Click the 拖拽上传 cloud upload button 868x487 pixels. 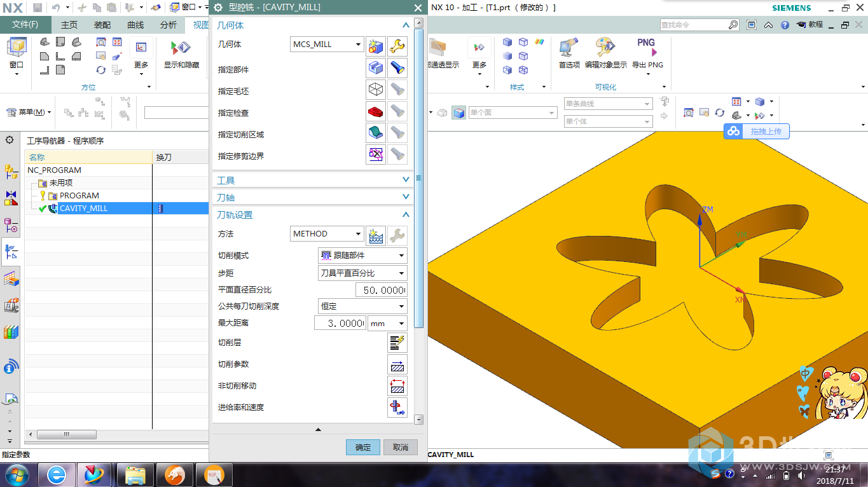pos(756,132)
